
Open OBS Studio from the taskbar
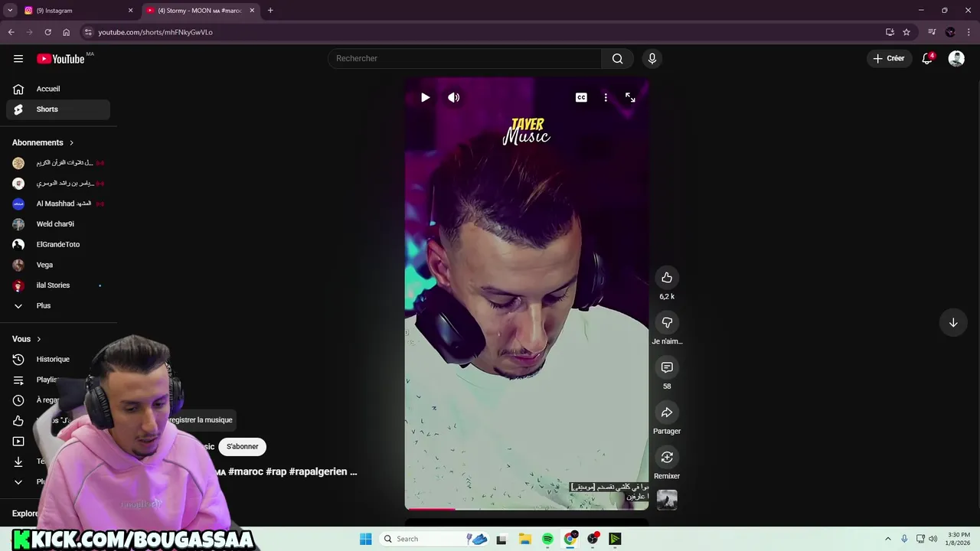click(593, 539)
